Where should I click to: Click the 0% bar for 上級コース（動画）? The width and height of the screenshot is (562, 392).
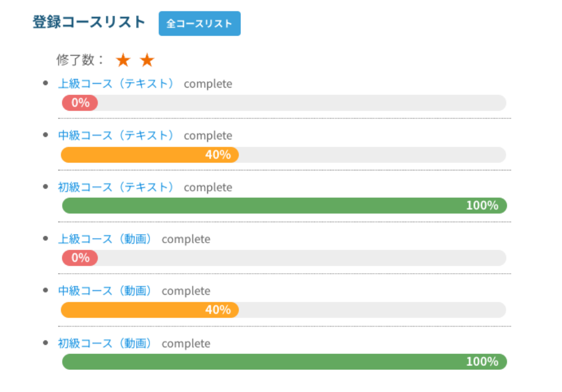click(x=80, y=258)
